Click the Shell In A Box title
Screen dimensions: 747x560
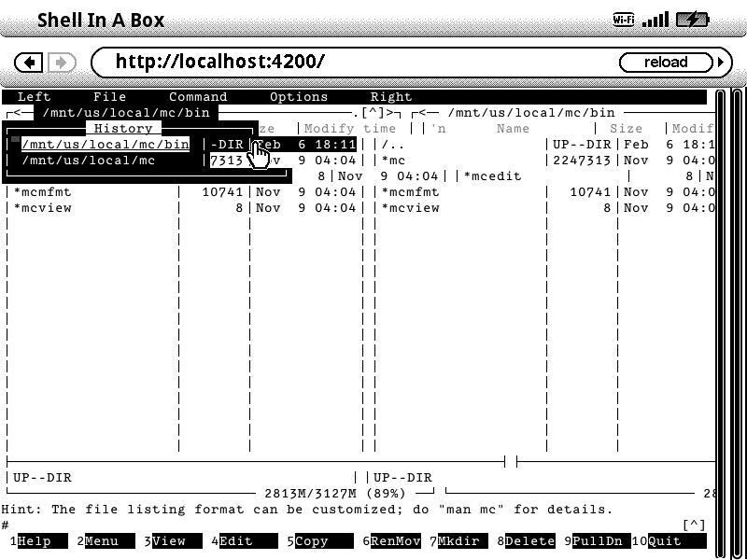coord(101,20)
